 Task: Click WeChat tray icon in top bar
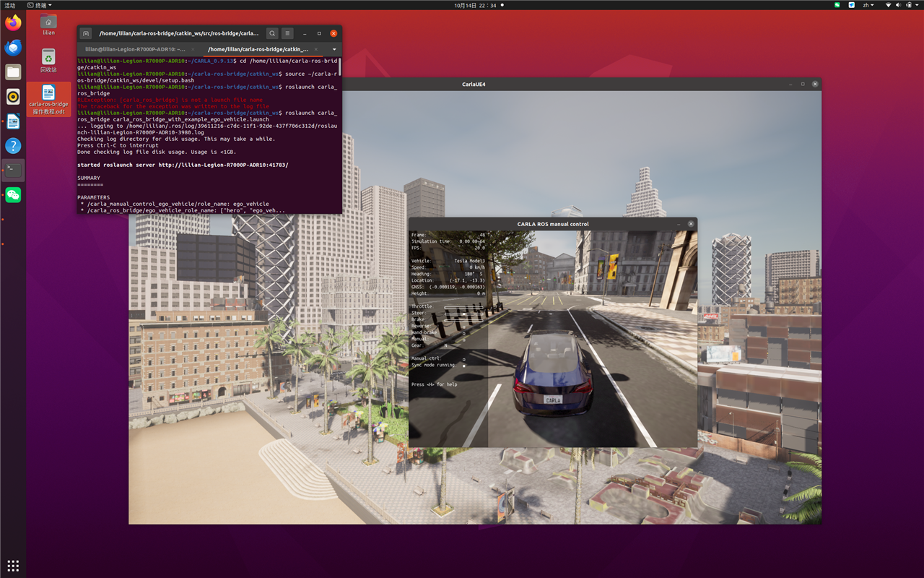837,5
